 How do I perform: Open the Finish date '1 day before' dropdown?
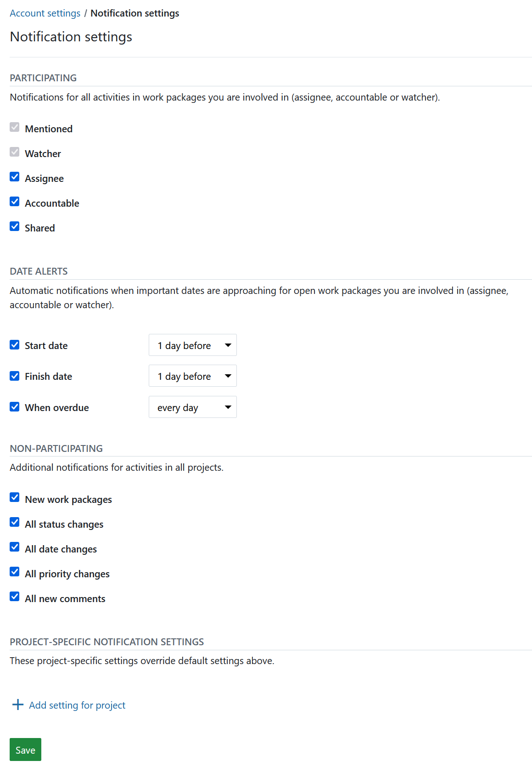[192, 376]
